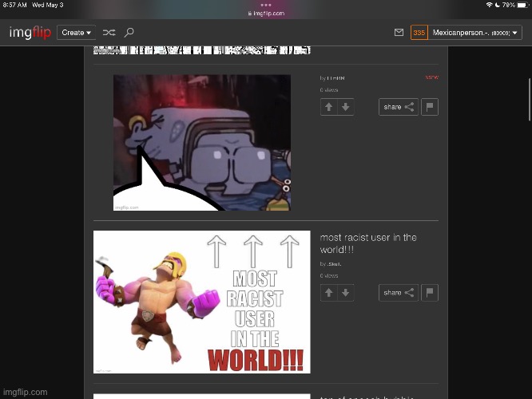Click the page scrollbar thumb
532x399 pixels.
530,100
